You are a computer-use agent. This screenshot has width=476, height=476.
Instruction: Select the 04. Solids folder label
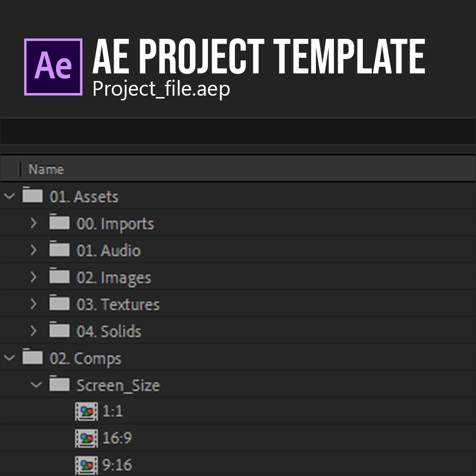(109, 332)
